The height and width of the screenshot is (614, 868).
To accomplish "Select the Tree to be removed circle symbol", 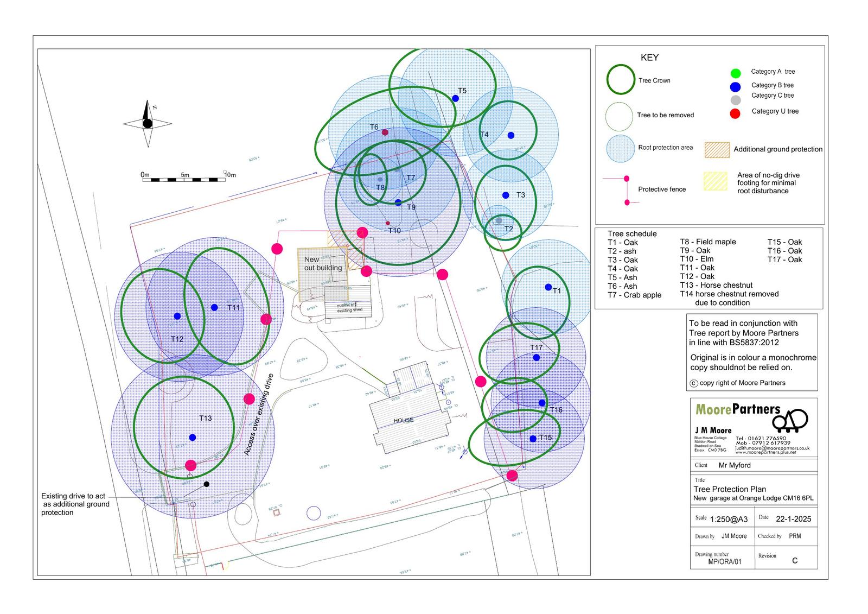I will [619, 116].
